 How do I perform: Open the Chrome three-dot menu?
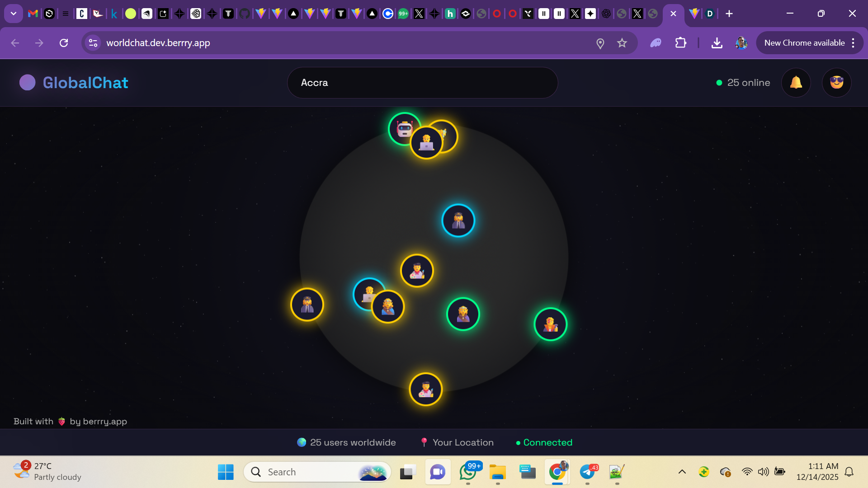[853, 43]
